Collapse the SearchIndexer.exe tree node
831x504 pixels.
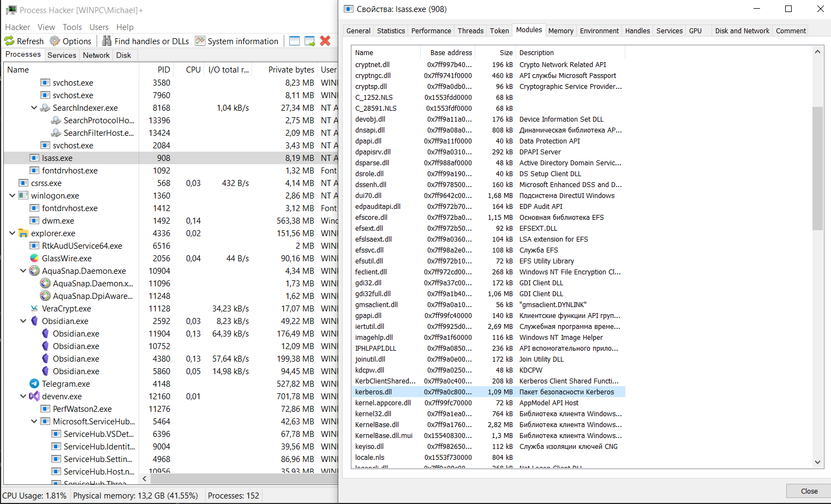34,107
